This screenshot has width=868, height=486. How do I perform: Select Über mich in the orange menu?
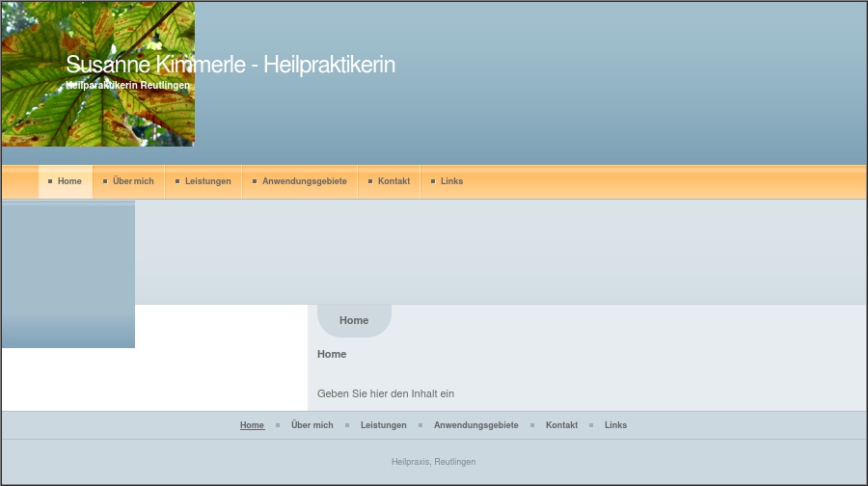[x=132, y=181]
